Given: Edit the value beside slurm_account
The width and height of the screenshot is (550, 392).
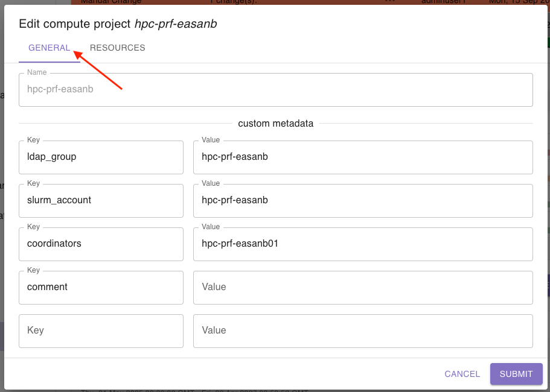Looking at the screenshot, I should (362, 200).
